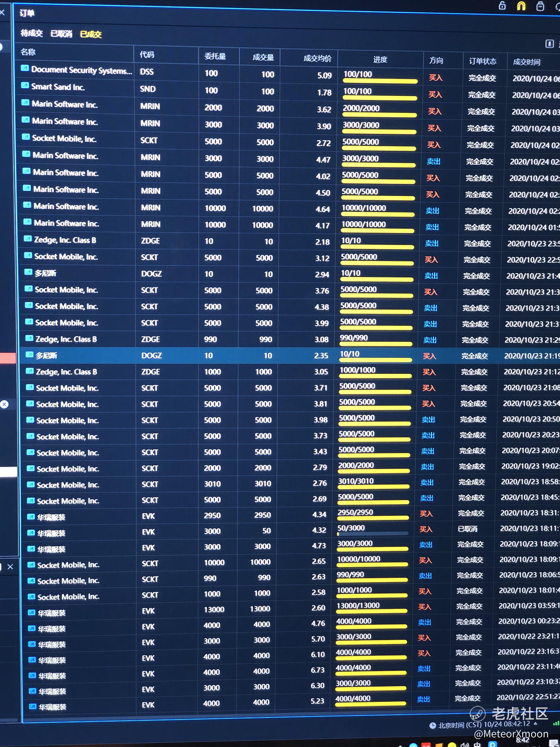Screen dimensions: 560x747
Task: Click the Document Security Systems order name
Action: point(81,70)
